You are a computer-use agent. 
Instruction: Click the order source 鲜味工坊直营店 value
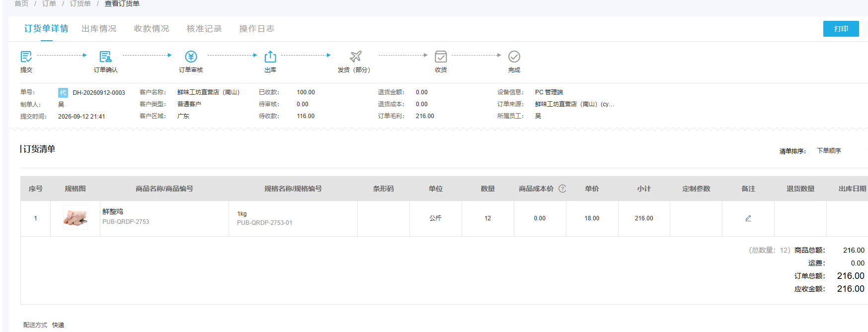[x=574, y=104]
